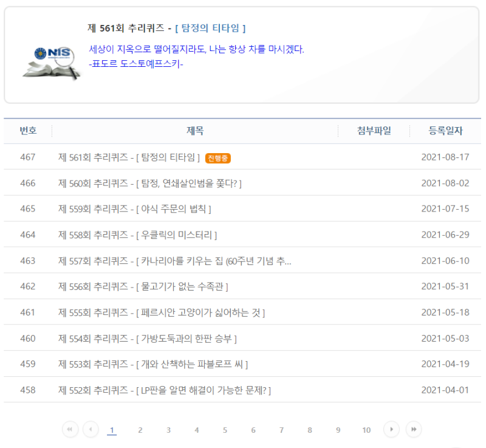
Task: Go to the next page arrow
Action: point(391,429)
